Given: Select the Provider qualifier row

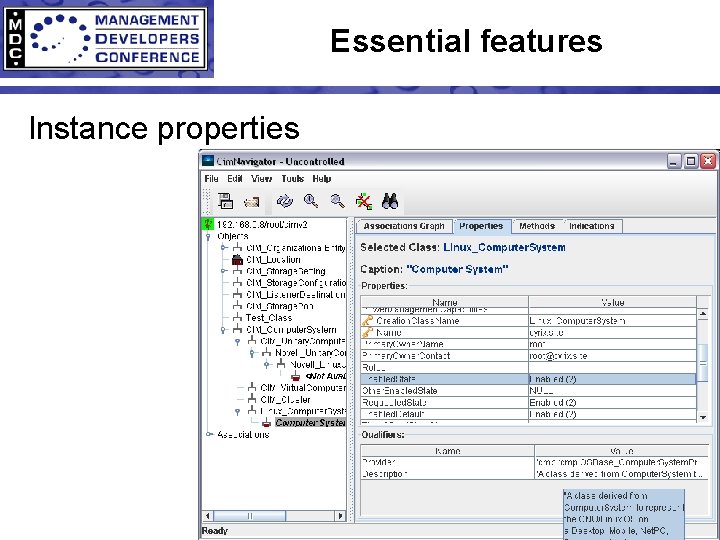Looking at the screenshot, I should (534, 462).
